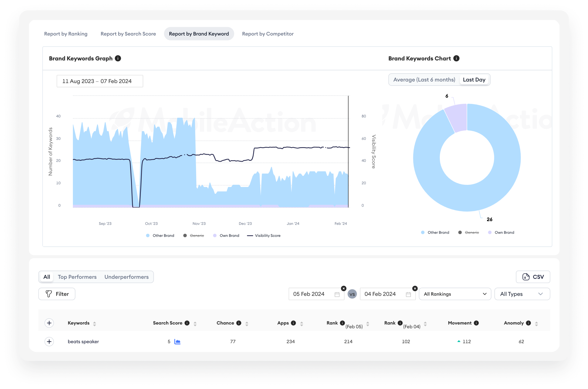Open Report by Competitor tab

[x=268, y=34]
